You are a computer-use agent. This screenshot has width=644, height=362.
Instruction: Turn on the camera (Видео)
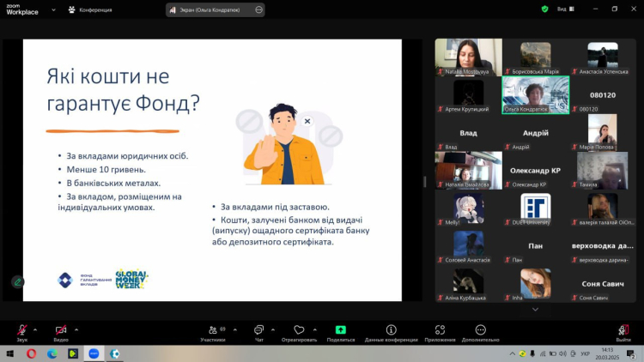pos(61,330)
